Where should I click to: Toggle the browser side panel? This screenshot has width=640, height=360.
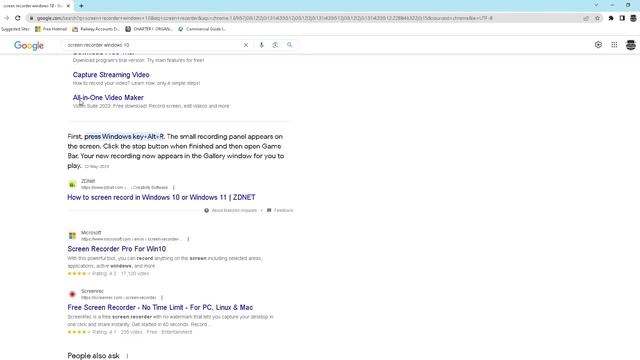point(622,18)
